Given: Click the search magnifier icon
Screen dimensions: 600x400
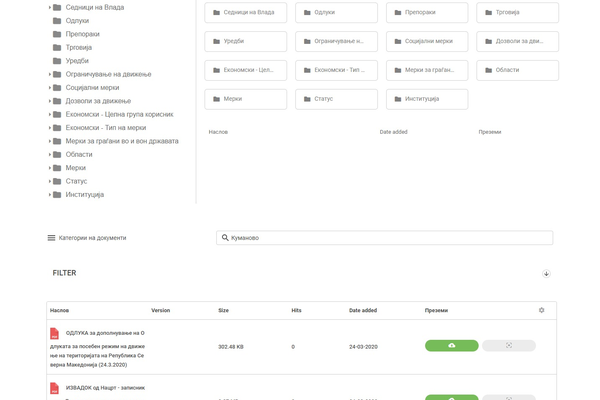Looking at the screenshot, I should point(225,238).
